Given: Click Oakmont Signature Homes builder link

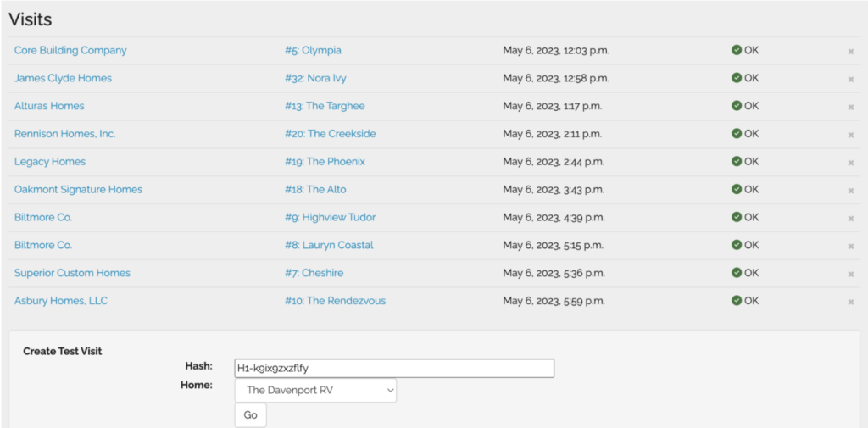Looking at the screenshot, I should point(78,190).
